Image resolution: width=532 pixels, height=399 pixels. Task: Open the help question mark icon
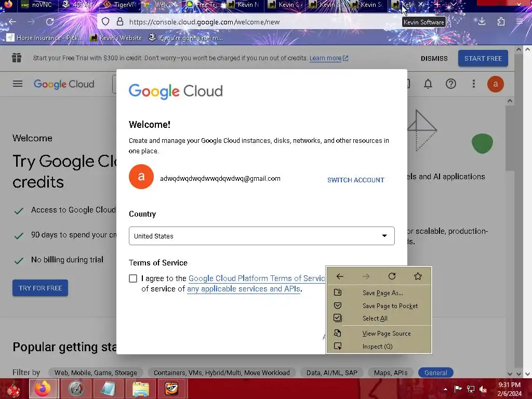click(451, 84)
